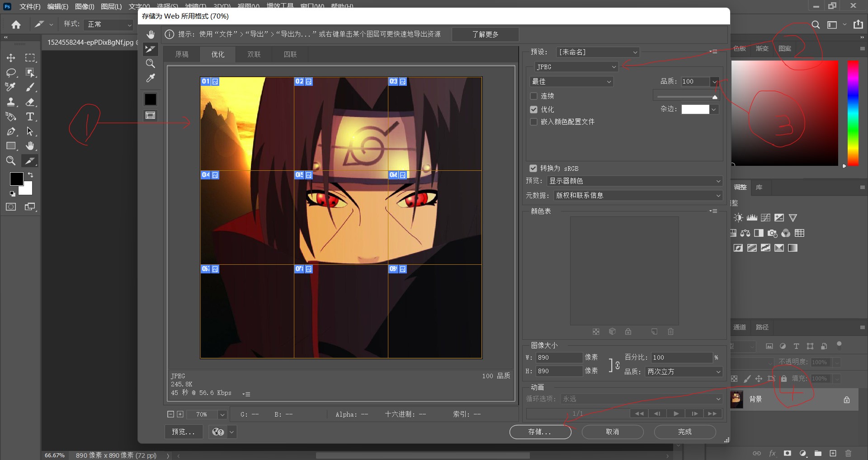Image resolution: width=868 pixels, height=460 pixels.
Task: Open the 预览 显示器颜色 dropdown
Action: point(635,181)
